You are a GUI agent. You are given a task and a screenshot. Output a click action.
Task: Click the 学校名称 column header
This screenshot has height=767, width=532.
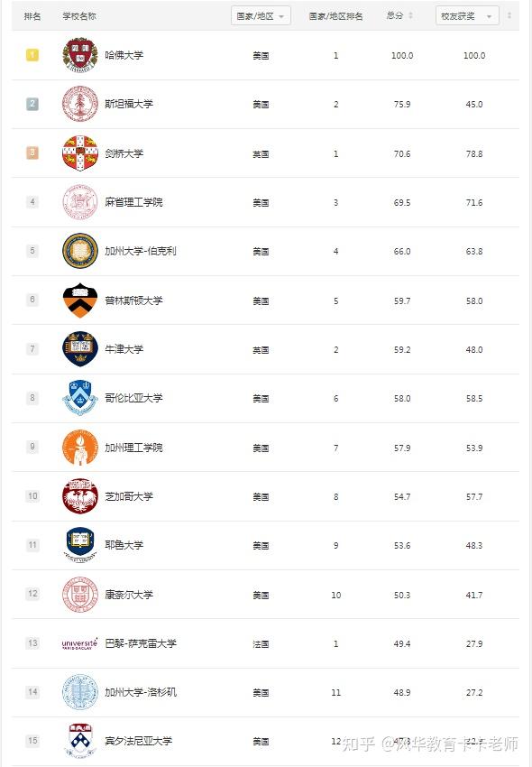click(79, 16)
